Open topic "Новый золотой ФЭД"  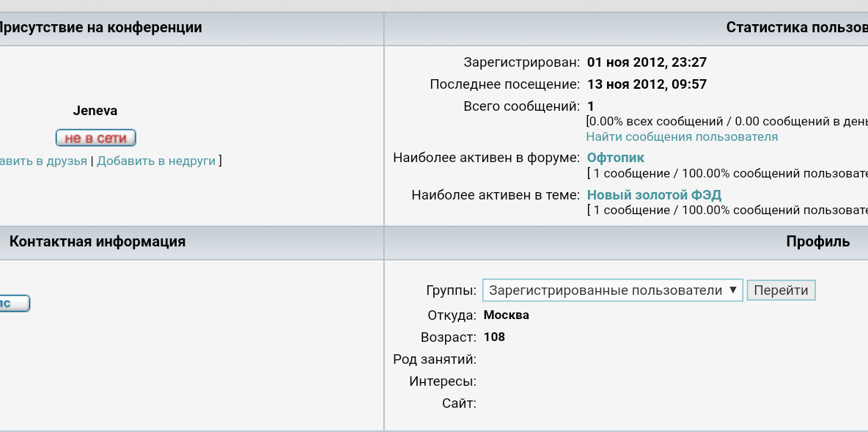pos(654,195)
